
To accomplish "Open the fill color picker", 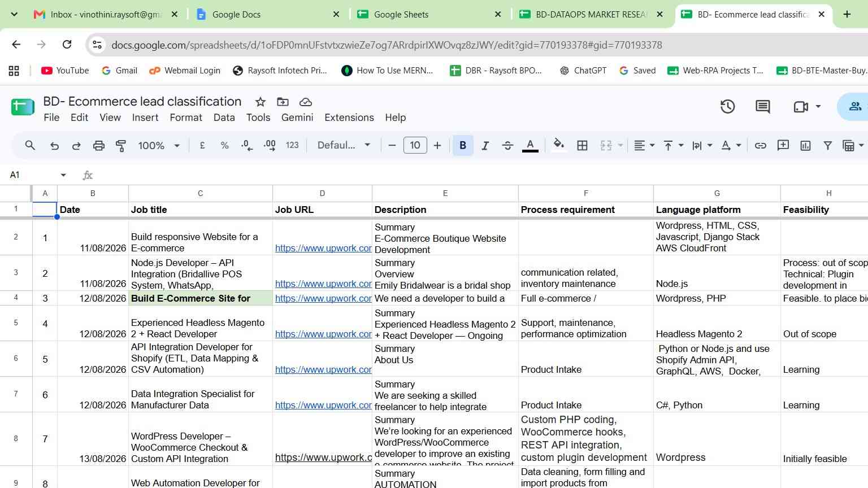I will pyautogui.click(x=559, y=146).
